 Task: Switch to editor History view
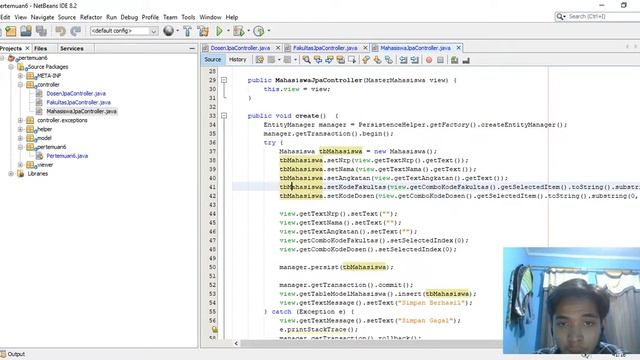[x=238, y=60]
